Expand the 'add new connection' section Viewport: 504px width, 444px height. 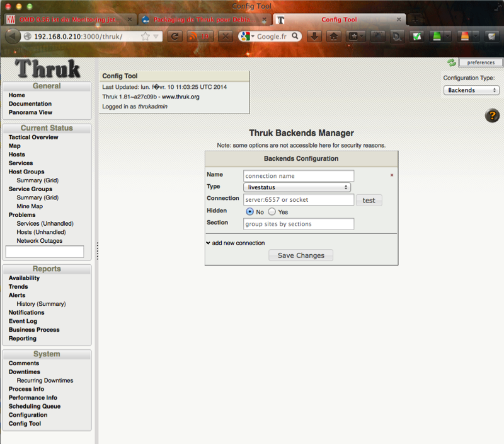pyautogui.click(x=235, y=243)
